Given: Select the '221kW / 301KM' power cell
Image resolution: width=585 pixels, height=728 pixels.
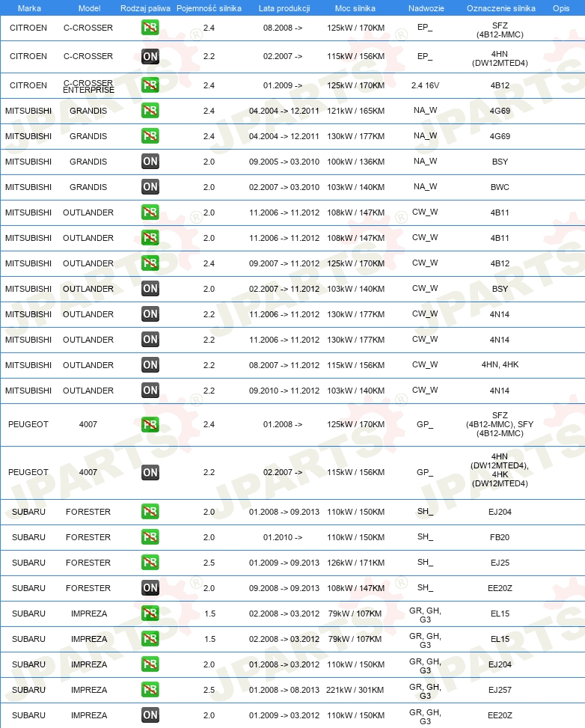Looking at the screenshot, I should point(355,690).
